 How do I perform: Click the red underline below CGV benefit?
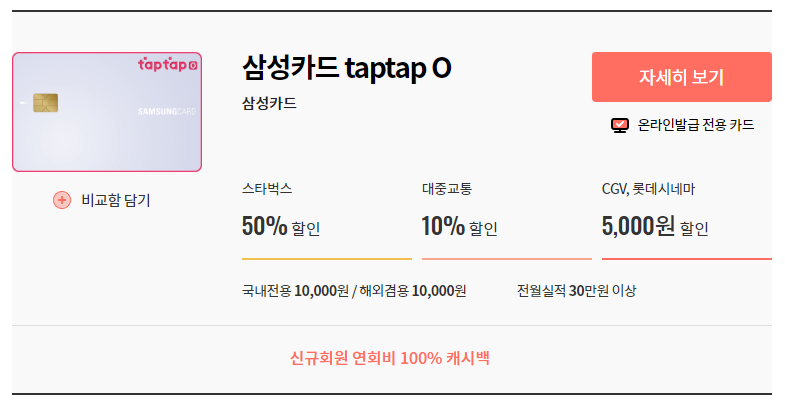point(686,259)
